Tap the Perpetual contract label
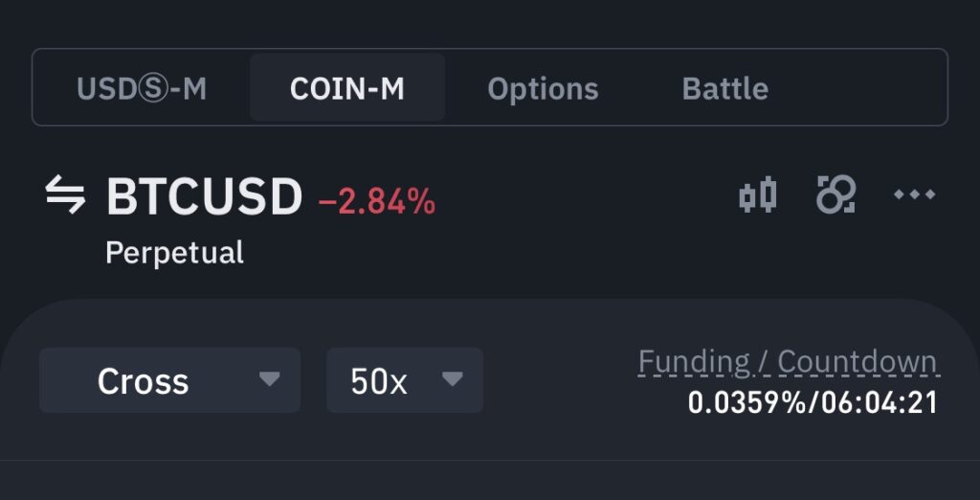This screenshot has height=500, width=980. pyautogui.click(x=174, y=253)
